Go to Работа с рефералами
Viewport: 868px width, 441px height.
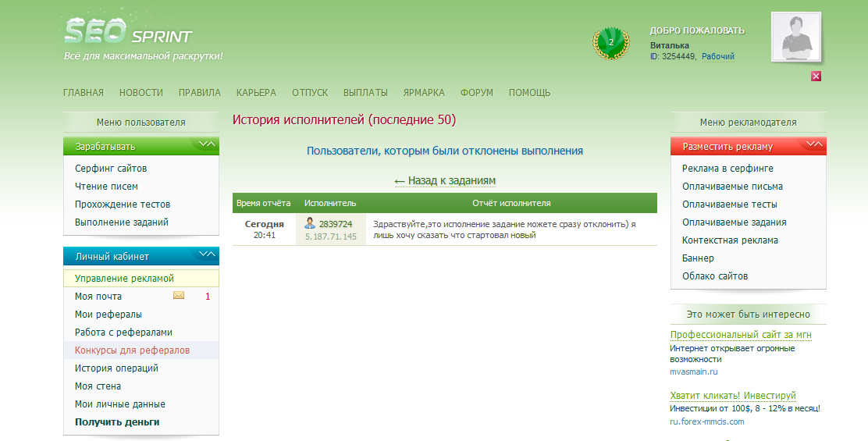tap(123, 332)
